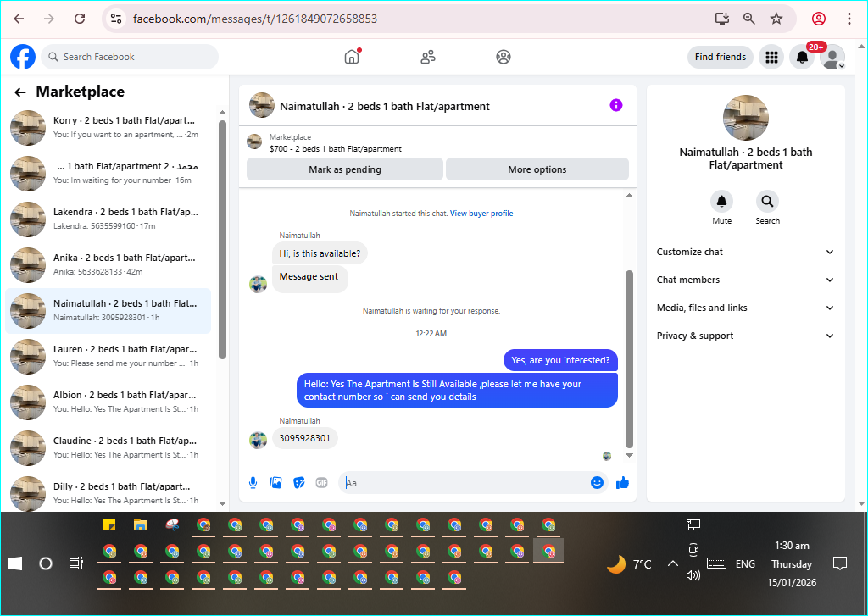Screen dimensions: 868x616
Task: Bookmark this page with star icon
Action: tap(776, 19)
